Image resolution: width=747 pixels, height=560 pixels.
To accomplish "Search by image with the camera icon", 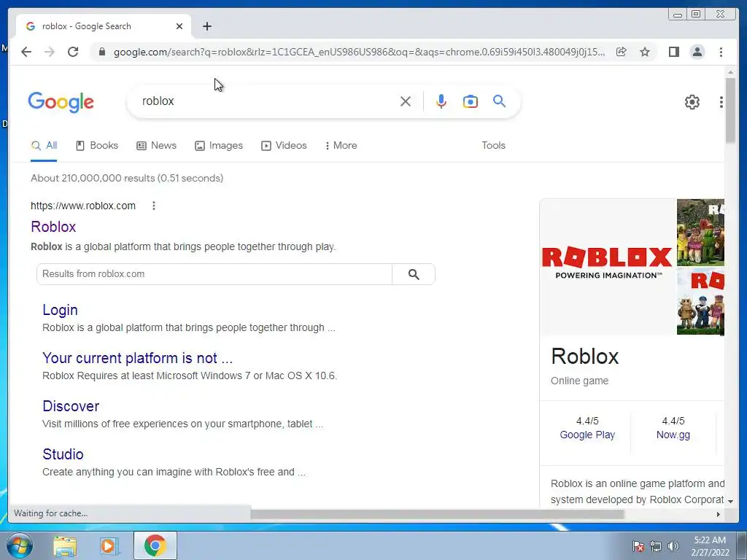I will tap(471, 101).
